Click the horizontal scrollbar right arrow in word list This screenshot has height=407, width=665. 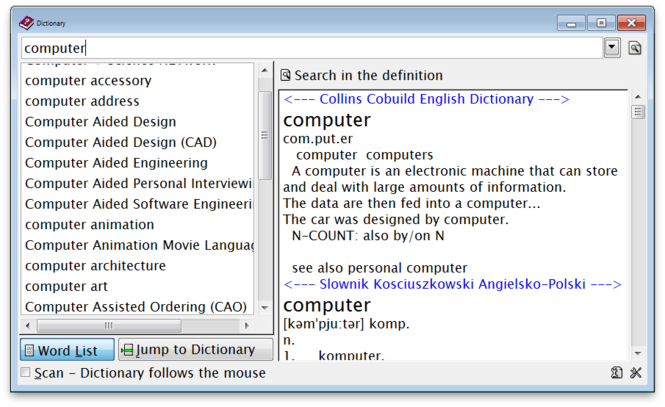(x=247, y=326)
